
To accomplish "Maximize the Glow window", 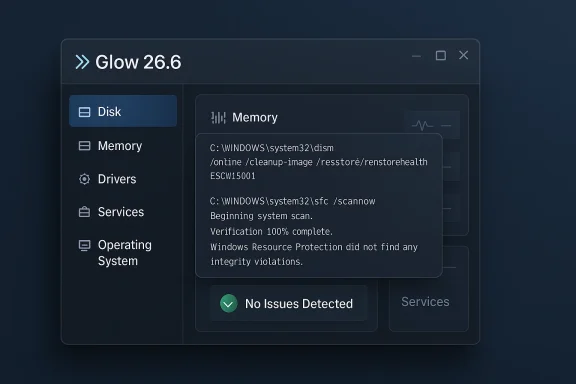I will 441,55.
